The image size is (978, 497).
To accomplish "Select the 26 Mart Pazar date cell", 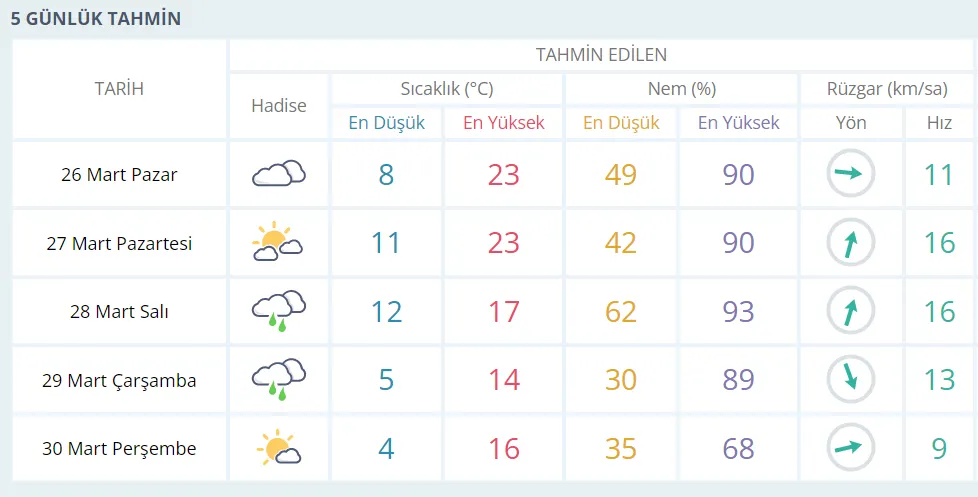I will [119, 175].
